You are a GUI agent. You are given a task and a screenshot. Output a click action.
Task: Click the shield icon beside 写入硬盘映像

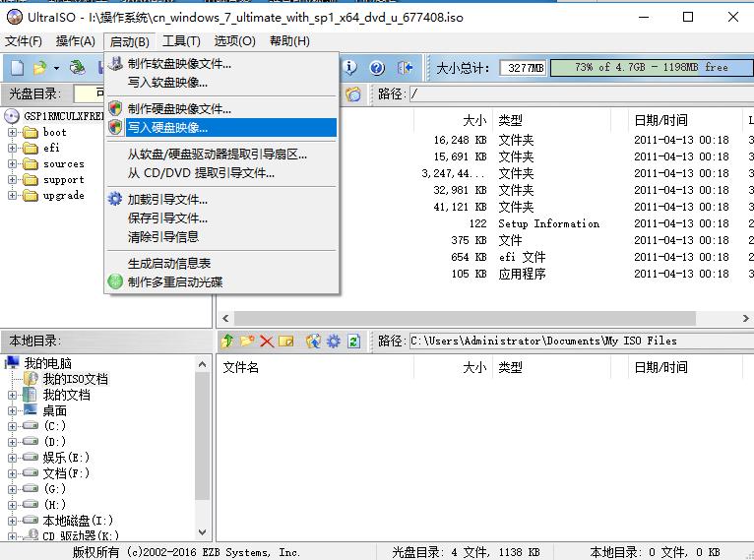115,127
